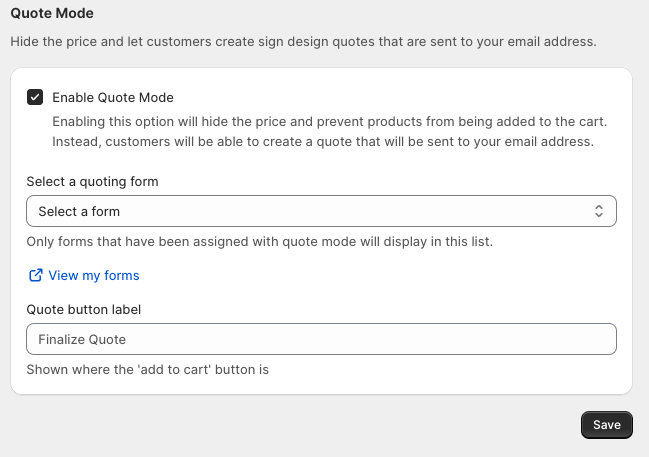Click the 'Select a form' text in the dropdown

(x=79, y=211)
